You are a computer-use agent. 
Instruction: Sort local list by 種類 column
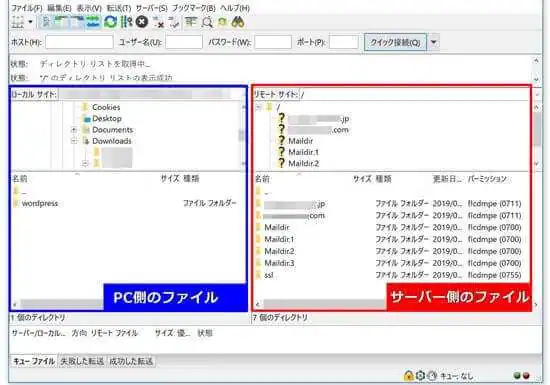tap(191, 179)
